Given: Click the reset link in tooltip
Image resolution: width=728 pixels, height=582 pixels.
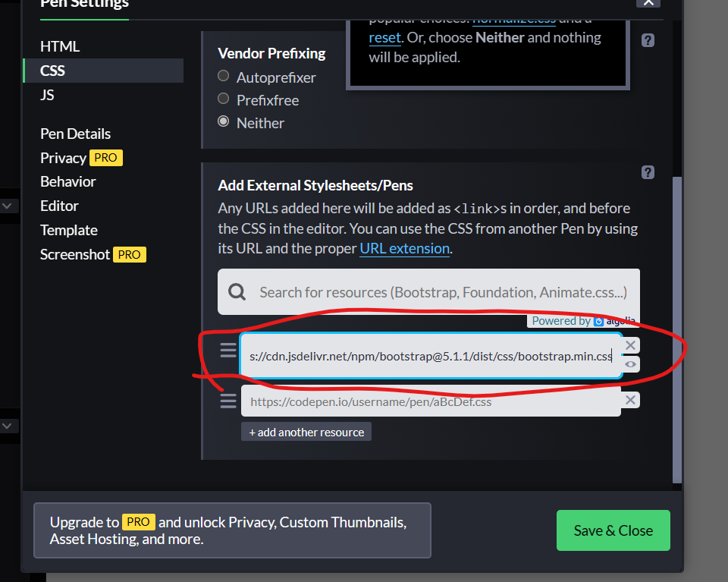Looking at the screenshot, I should tap(385, 38).
